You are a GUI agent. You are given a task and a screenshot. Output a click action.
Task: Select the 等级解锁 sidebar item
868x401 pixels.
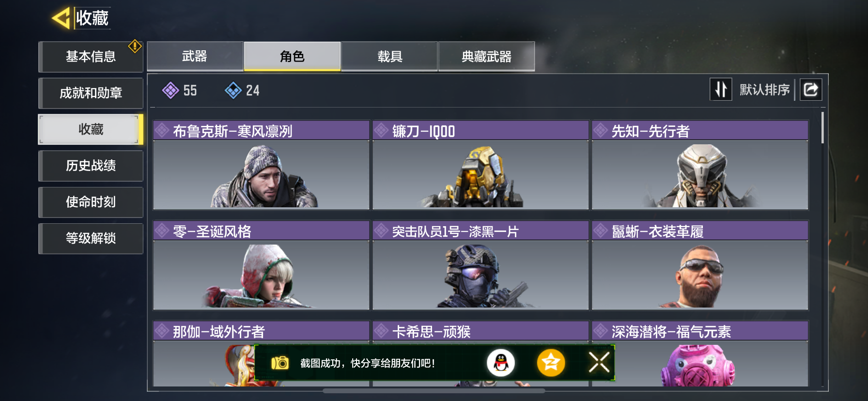(91, 238)
